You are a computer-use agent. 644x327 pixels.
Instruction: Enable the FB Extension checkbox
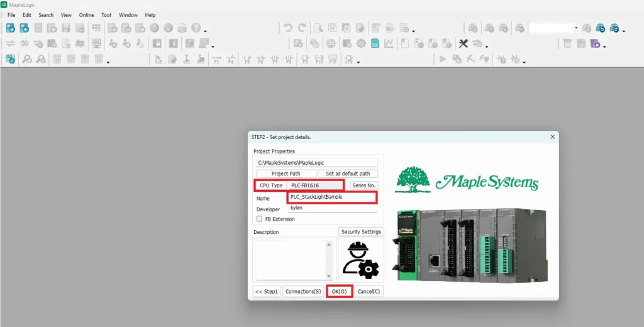(259, 219)
